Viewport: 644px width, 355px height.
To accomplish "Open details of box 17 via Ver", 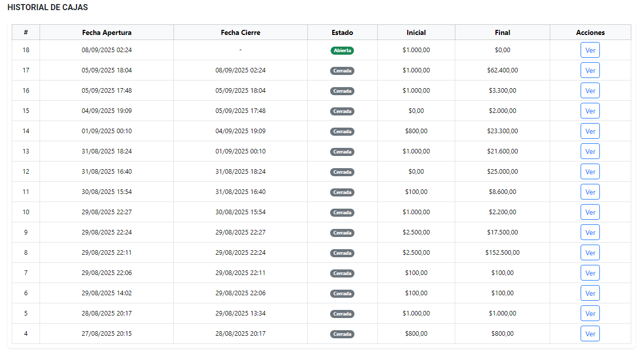I will pyautogui.click(x=590, y=70).
